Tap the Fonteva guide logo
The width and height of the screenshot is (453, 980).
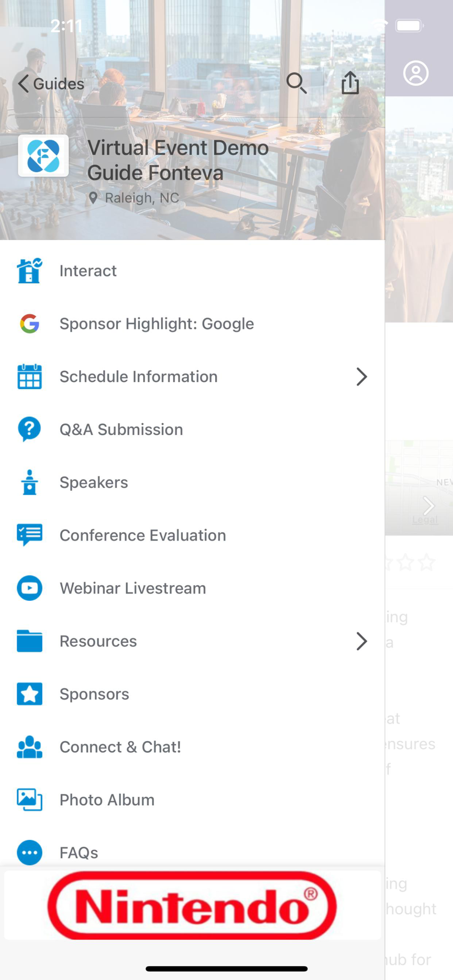coord(43,156)
